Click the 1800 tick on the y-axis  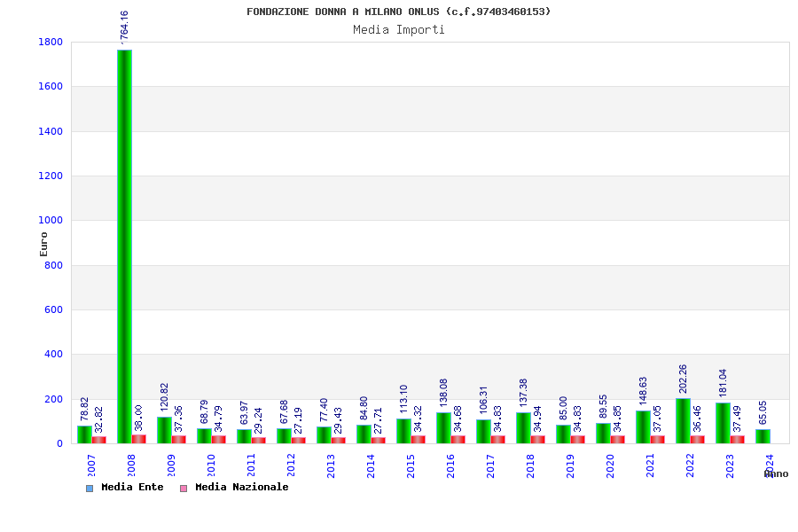pyautogui.click(x=51, y=43)
